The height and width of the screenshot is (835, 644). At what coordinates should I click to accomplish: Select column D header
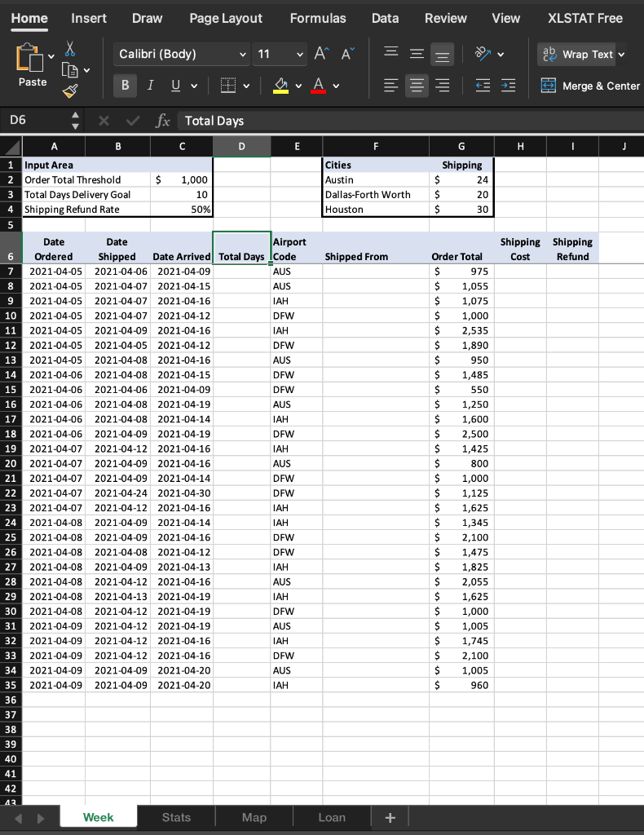241,147
